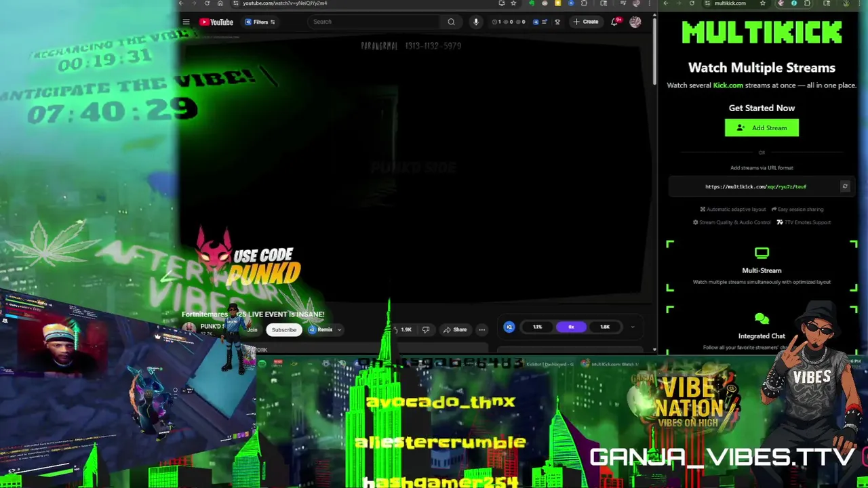This screenshot has width=868, height=488.
Task: Click refresh icon beside multikick URL example
Action: (x=845, y=186)
